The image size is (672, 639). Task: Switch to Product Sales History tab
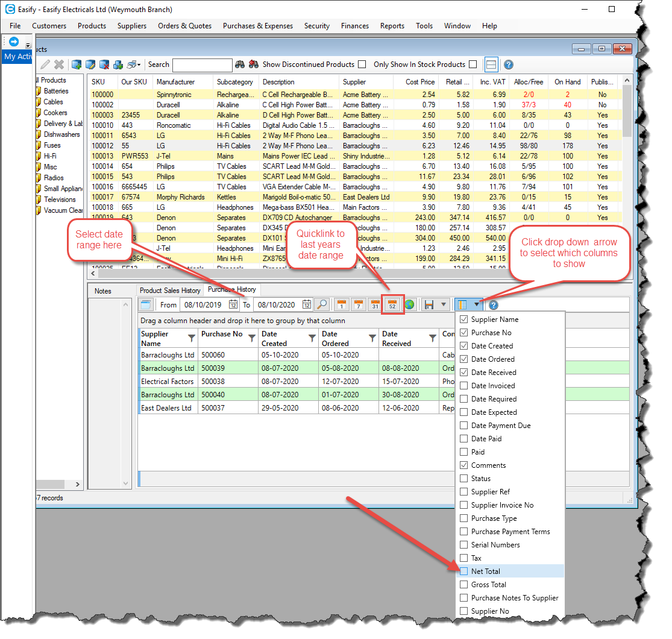pos(170,291)
